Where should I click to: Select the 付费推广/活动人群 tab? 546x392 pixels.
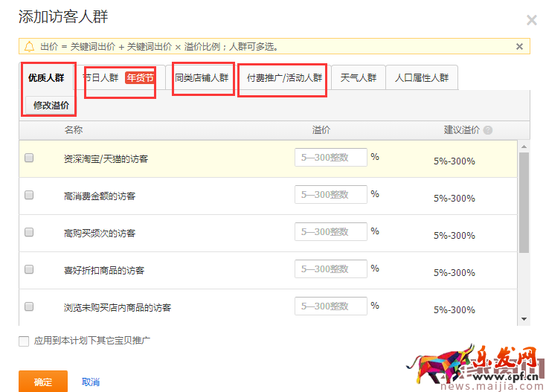pos(284,77)
